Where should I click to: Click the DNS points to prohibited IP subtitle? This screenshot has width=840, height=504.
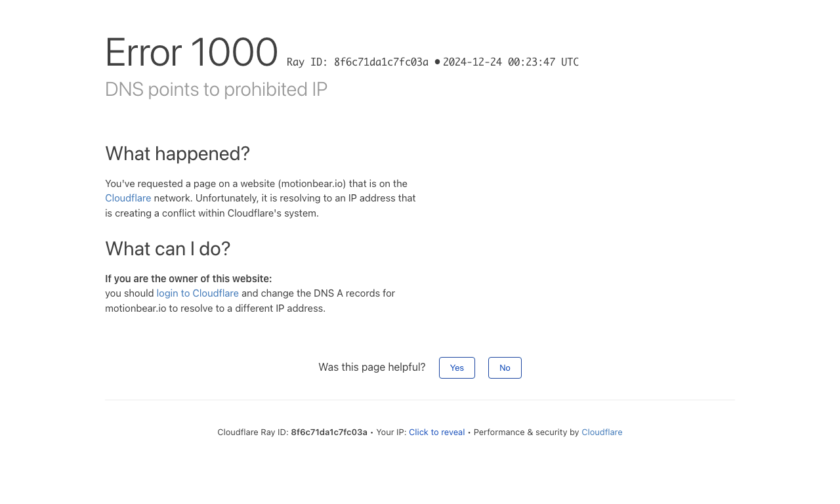tap(216, 89)
